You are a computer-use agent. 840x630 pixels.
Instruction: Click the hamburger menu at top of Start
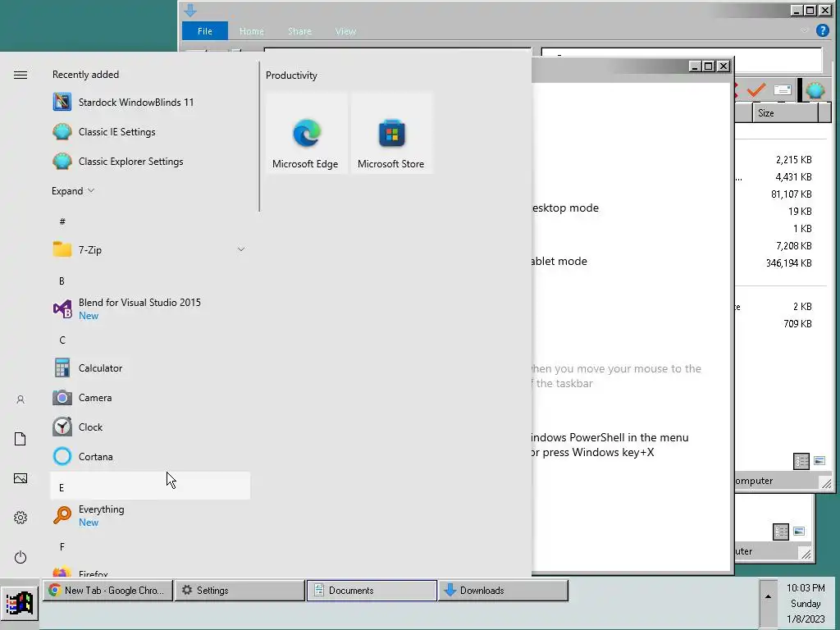tap(21, 75)
